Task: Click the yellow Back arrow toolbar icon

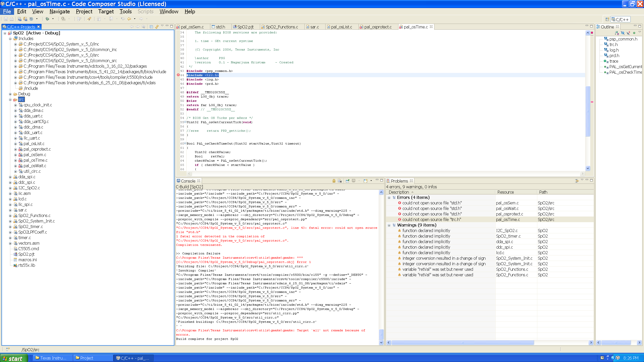Action: pyautogui.click(x=129, y=19)
